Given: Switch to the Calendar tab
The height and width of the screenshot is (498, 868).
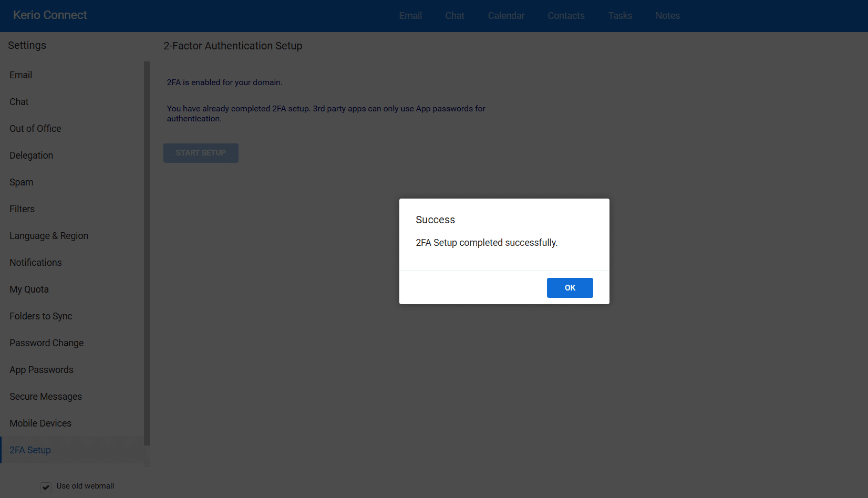Looking at the screenshot, I should (506, 16).
